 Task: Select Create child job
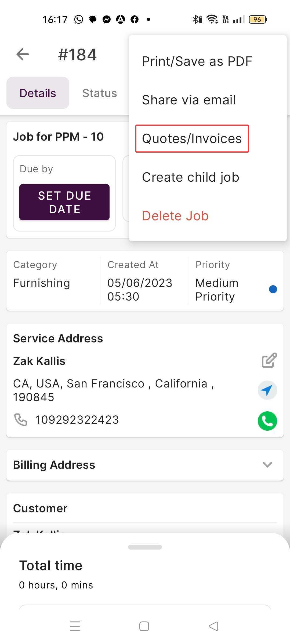pos(190,177)
